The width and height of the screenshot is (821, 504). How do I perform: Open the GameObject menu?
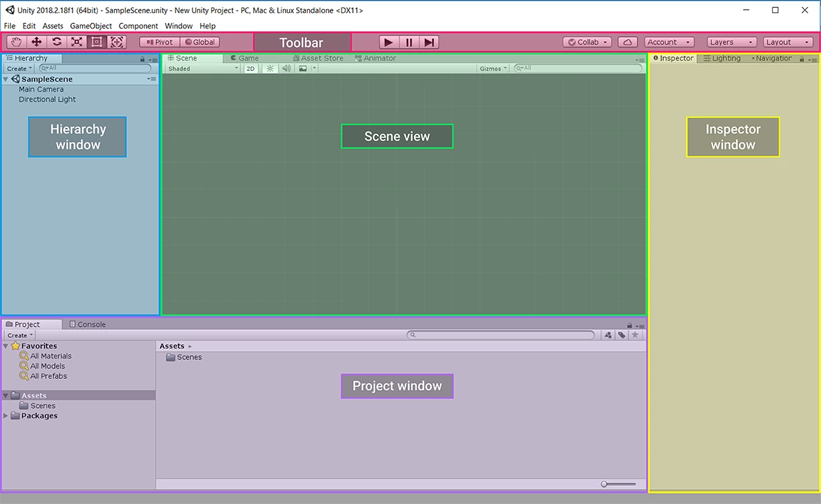[x=90, y=26]
